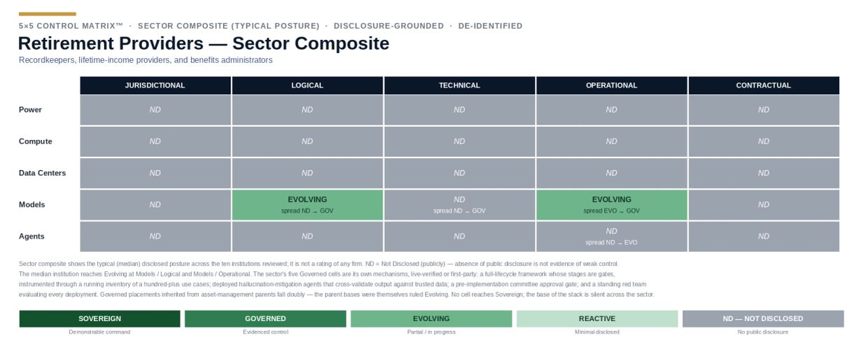Image resolution: width=868 pixels, height=340 pixels.
Task: Click the Compute row label
Action: 35,141
